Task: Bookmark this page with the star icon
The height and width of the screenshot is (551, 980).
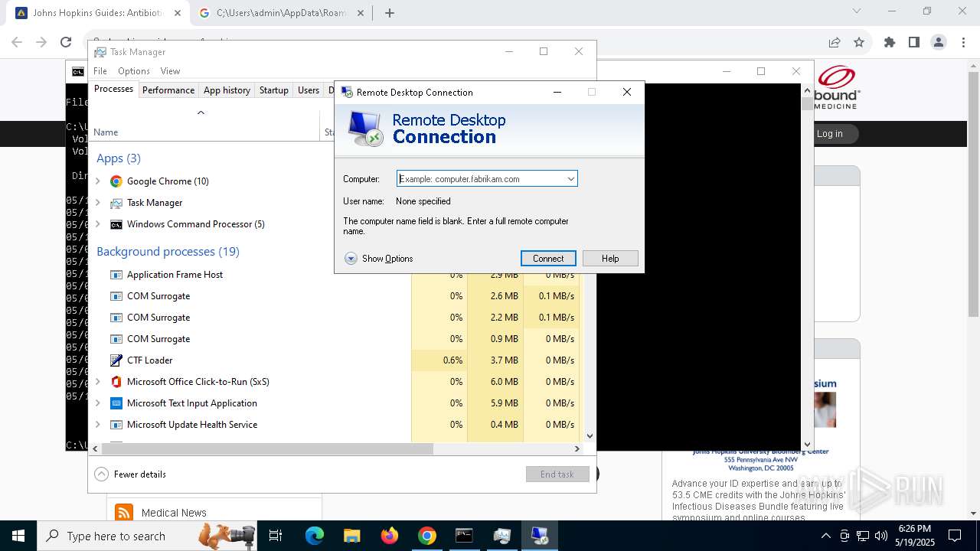Action: (859, 43)
